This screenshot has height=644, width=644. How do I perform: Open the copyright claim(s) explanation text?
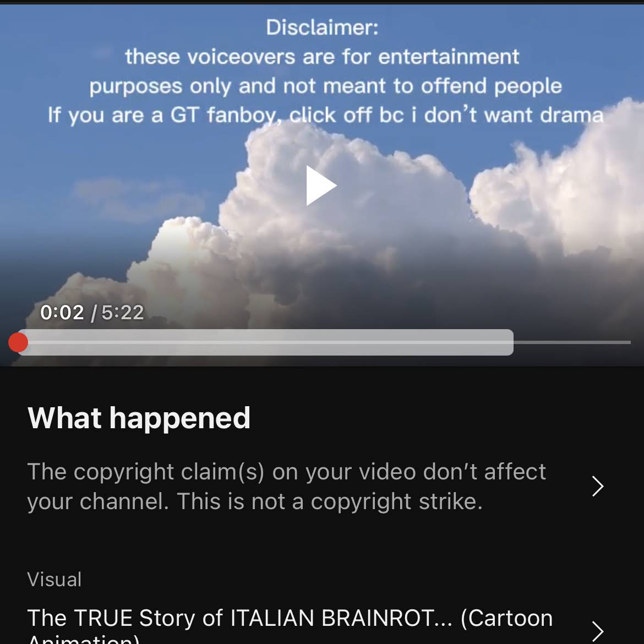coord(286,486)
